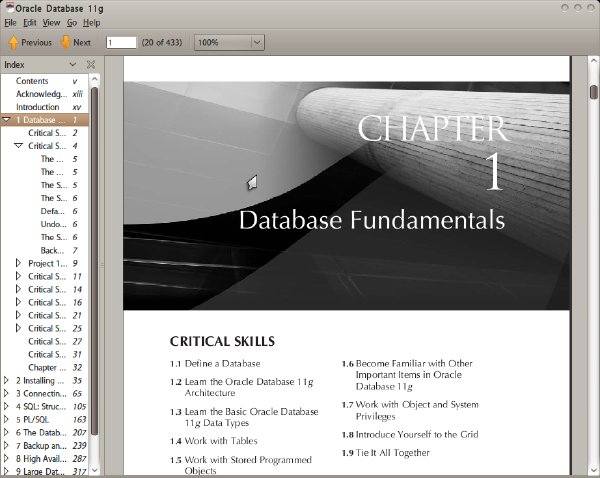
Task: Expand the 'Project 1...' index entry
Action: (x=18, y=263)
